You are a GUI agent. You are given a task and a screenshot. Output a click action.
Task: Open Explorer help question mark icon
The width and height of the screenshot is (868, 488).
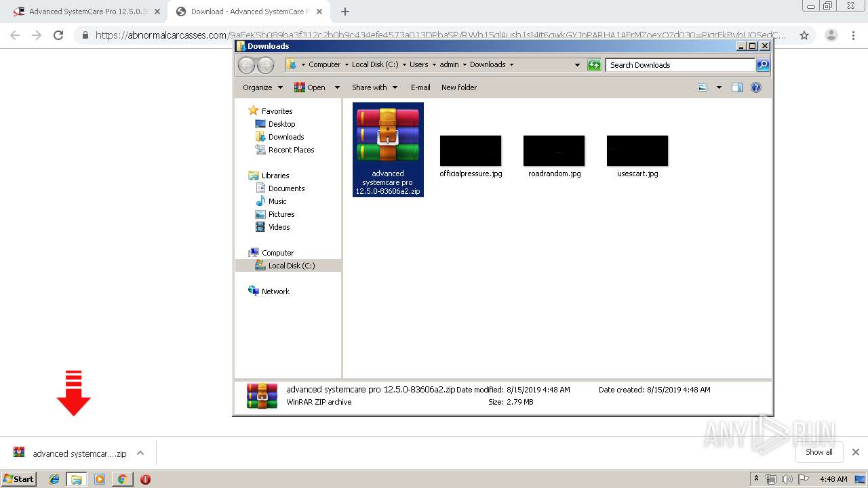click(x=756, y=87)
